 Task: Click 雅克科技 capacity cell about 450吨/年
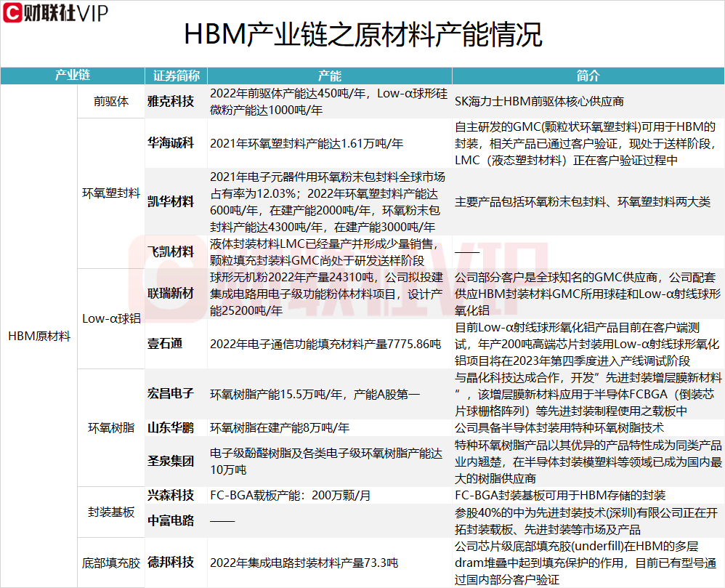[330, 101]
